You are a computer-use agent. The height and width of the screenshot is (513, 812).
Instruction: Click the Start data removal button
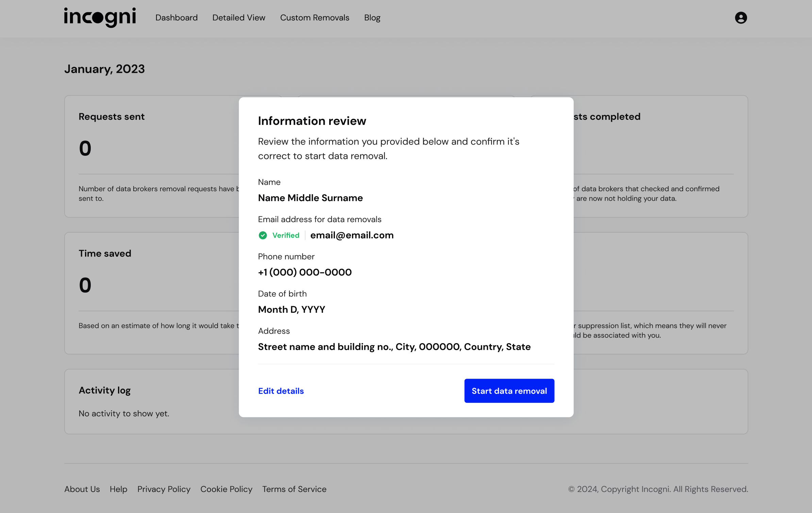point(509,391)
